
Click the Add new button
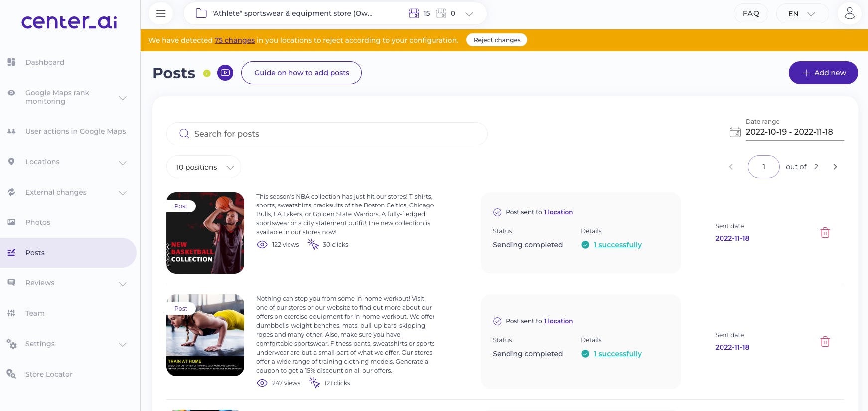[x=823, y=73]
